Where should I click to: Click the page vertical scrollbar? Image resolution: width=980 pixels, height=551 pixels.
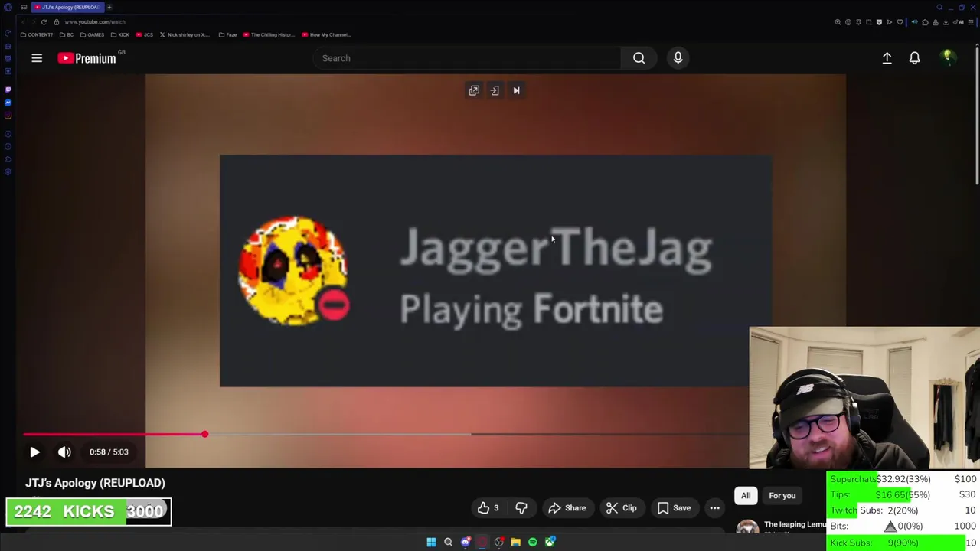coord(977,115)
